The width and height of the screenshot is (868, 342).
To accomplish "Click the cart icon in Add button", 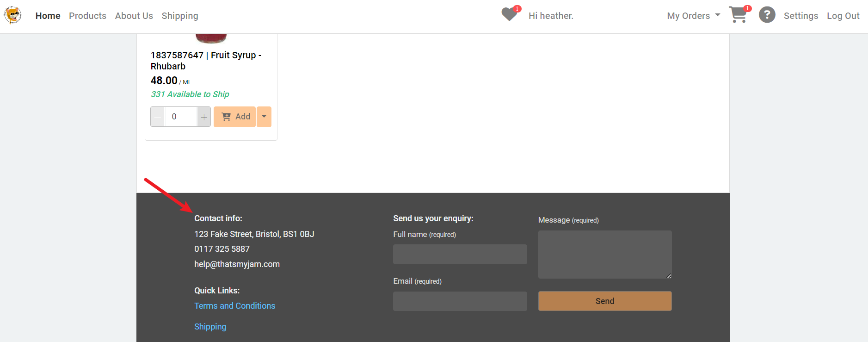I will click(226, 117).
